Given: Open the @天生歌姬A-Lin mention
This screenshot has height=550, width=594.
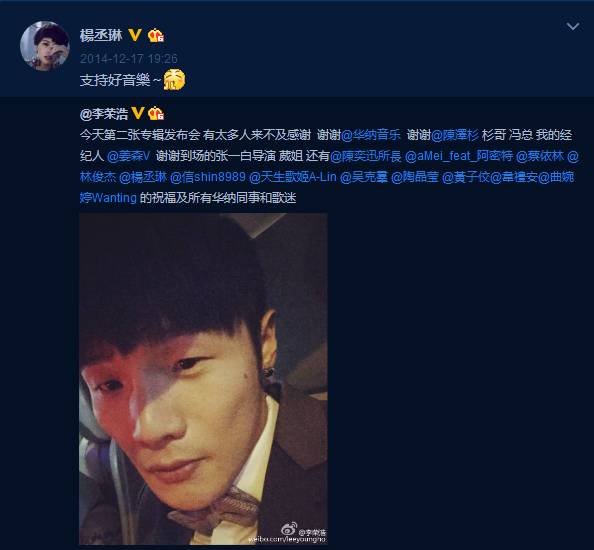Looking at the screenshot, I should (293, 177).
